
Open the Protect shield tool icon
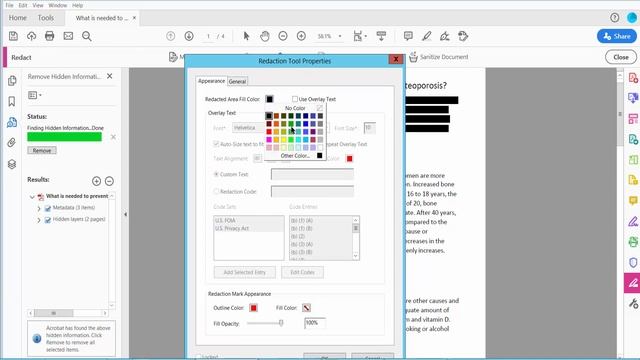(x=633, y=262)
